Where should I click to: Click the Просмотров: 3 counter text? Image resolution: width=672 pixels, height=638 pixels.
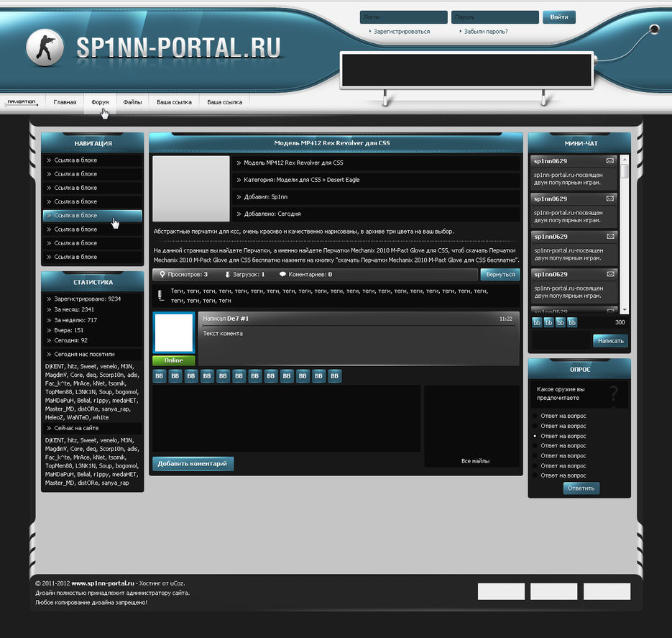[188, 275]
